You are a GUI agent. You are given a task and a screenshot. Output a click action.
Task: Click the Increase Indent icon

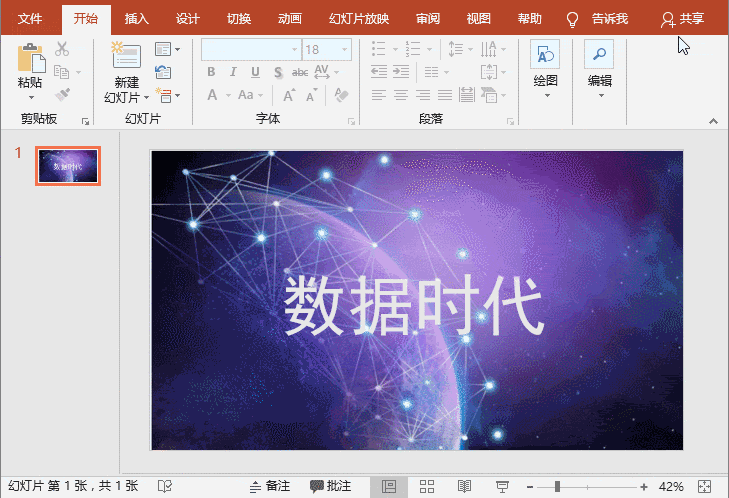point(401,72)
